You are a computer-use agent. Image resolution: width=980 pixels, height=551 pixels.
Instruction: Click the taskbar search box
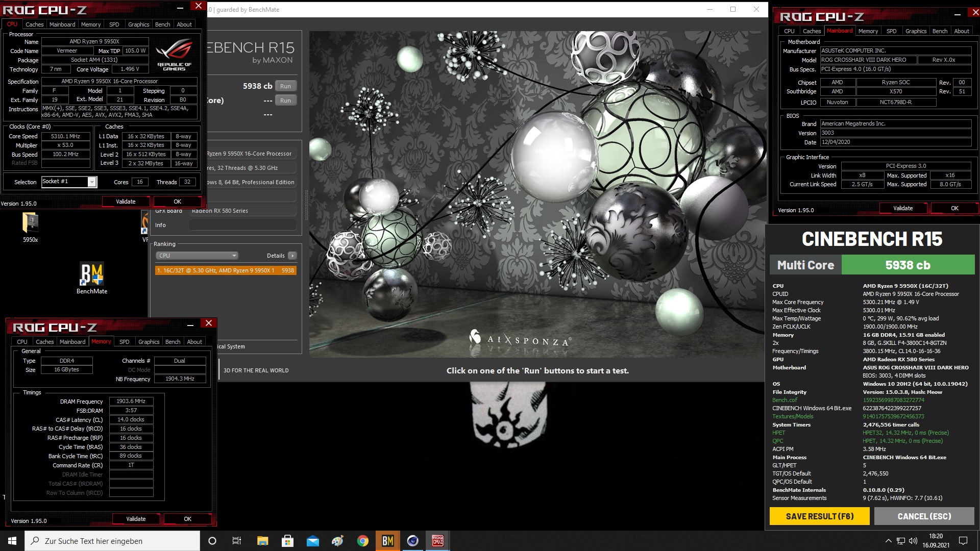pos(112,541)
